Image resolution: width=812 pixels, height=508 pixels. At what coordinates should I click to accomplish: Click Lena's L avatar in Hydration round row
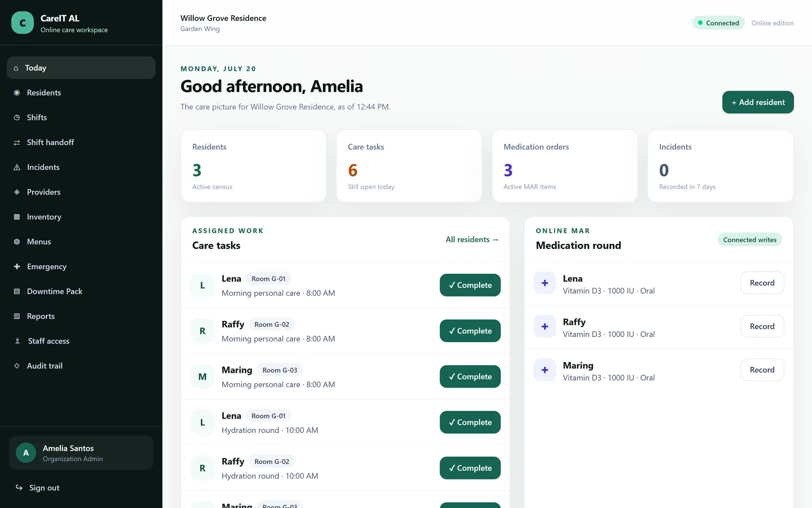pos(202,423)
